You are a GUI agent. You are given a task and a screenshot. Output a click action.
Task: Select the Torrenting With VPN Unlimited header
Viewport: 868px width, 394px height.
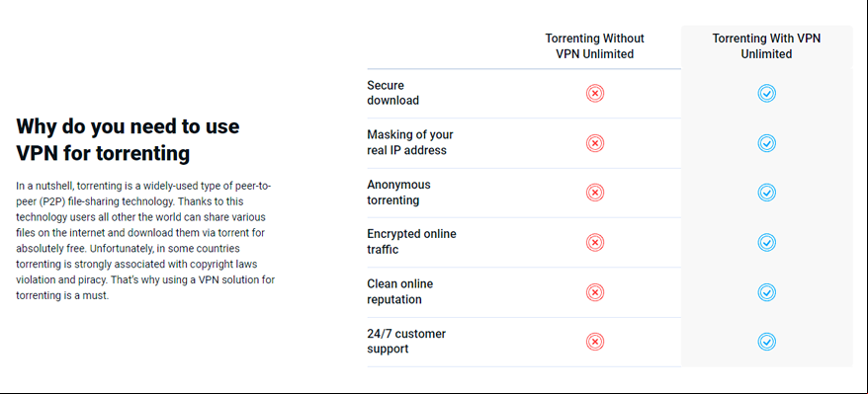pyautogui.click(x=766, y=46)
